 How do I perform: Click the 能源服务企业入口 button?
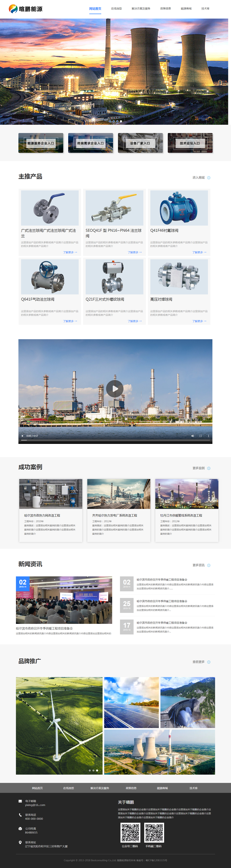(41, 143)
